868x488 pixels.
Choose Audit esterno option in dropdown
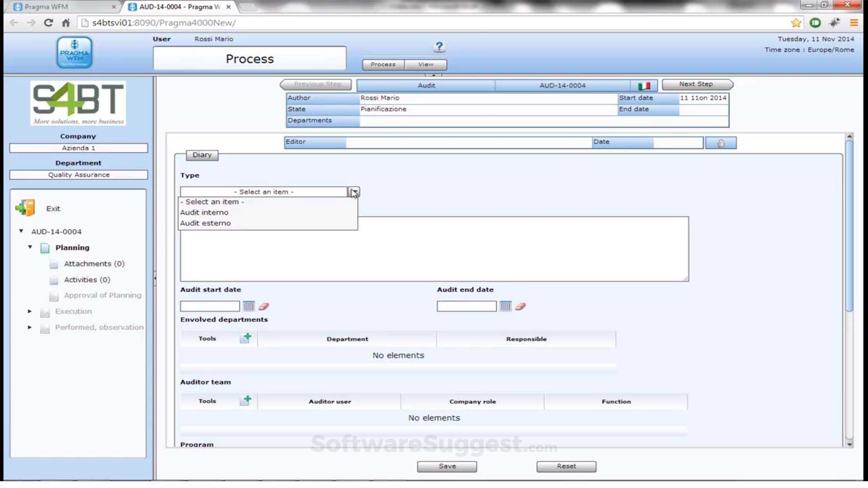pyautogui.click(x=205, y=223)
